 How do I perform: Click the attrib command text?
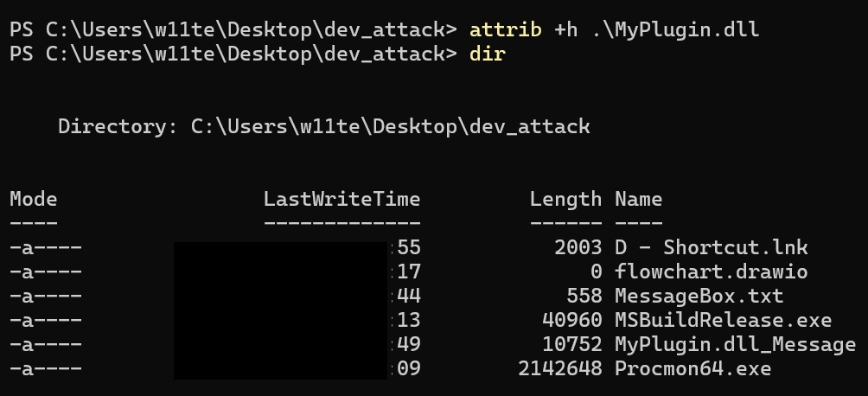tap(506, 30)
